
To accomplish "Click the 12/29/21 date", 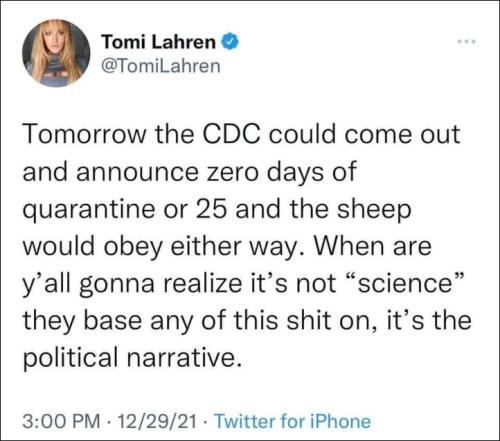I will coord(157,421).
